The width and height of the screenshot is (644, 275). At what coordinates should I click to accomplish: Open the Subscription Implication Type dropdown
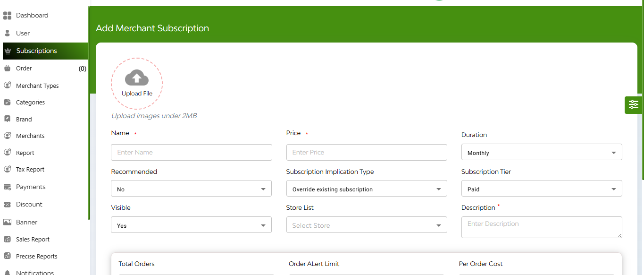[367, 189]
